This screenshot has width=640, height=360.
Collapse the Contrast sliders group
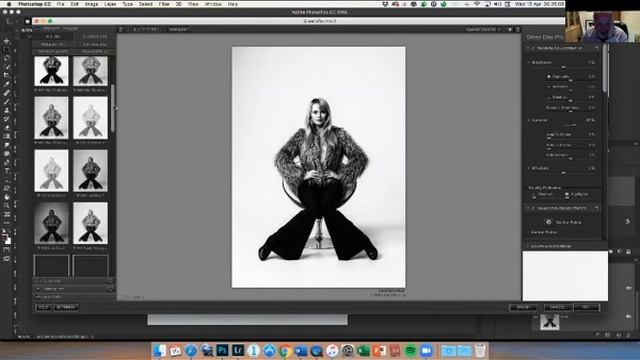click(x=529, y=120)
